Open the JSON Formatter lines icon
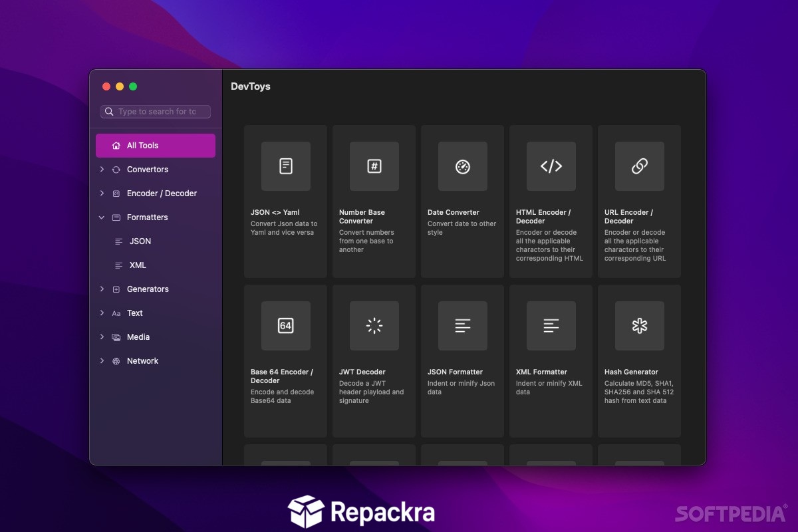The width and height of the screenshot is (798, 532). [463, 326]
